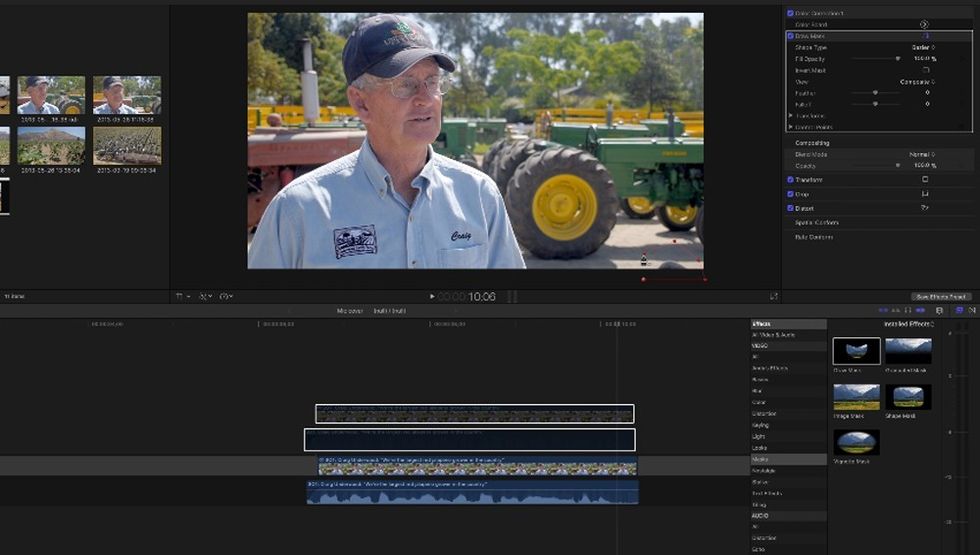Toggle the Transitions browser icon
980x555 pixels.
point(972,311)
